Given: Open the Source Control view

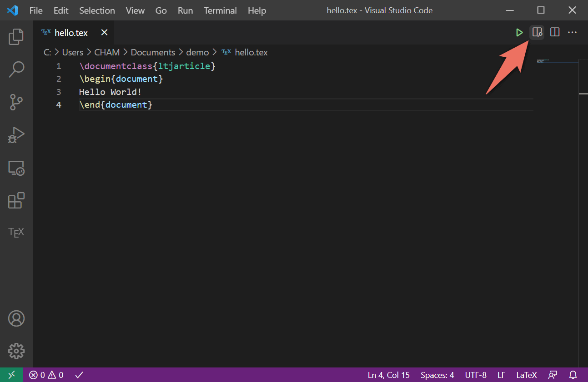Looking at the screenshot, I should pos(16,102).
